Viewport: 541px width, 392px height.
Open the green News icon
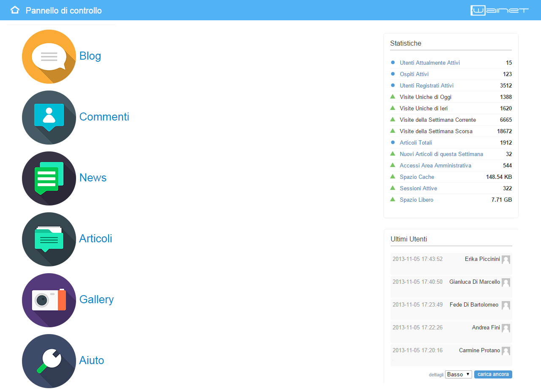(x=49, y=178)
